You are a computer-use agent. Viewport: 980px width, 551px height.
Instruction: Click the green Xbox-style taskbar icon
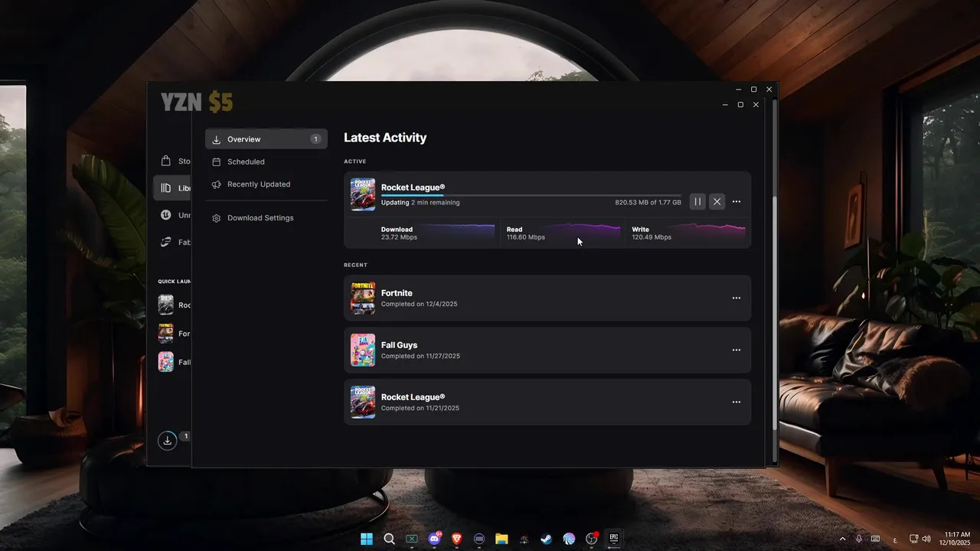412,539
